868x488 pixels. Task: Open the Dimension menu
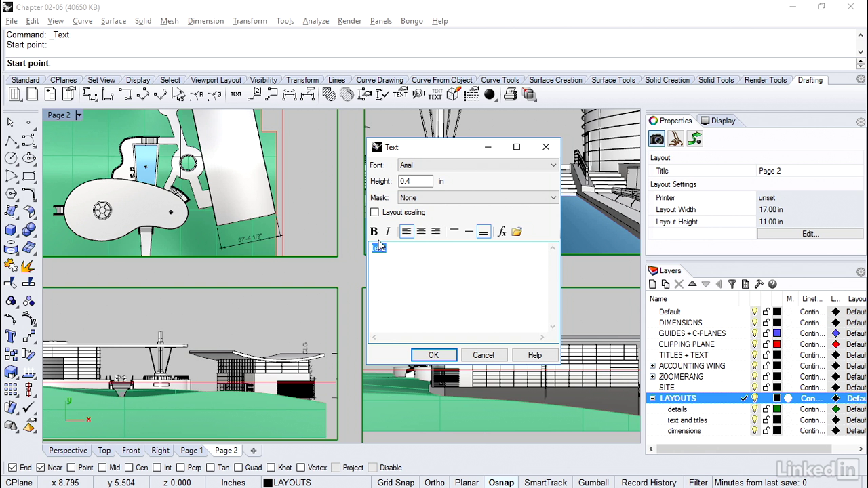205,21
